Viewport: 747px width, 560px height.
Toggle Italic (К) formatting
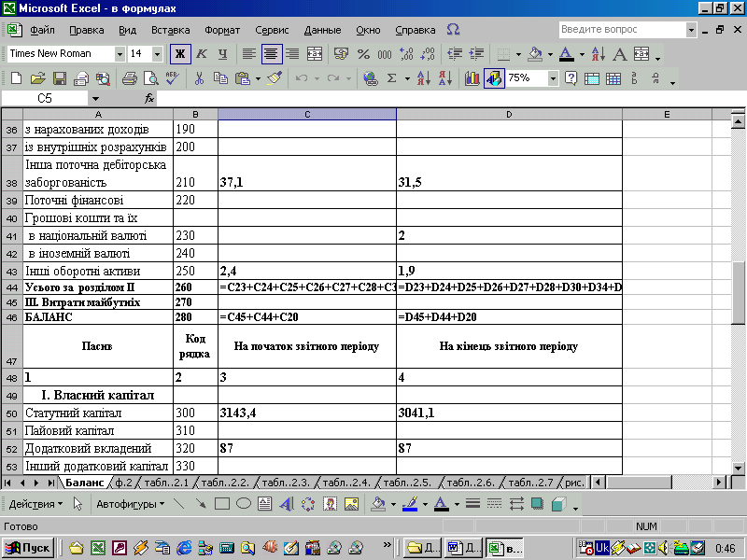click(202, 54)
